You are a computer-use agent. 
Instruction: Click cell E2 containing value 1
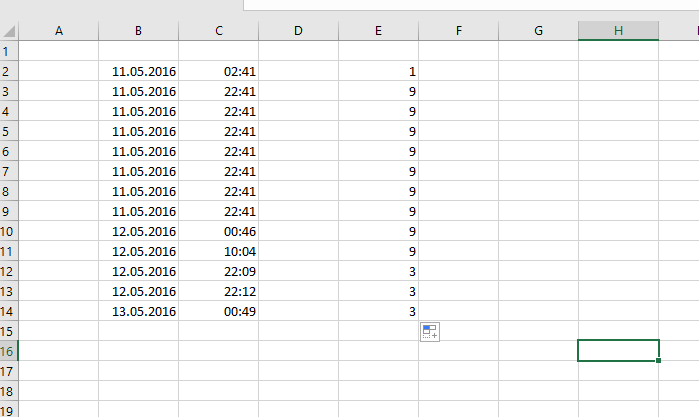(378, 71)
